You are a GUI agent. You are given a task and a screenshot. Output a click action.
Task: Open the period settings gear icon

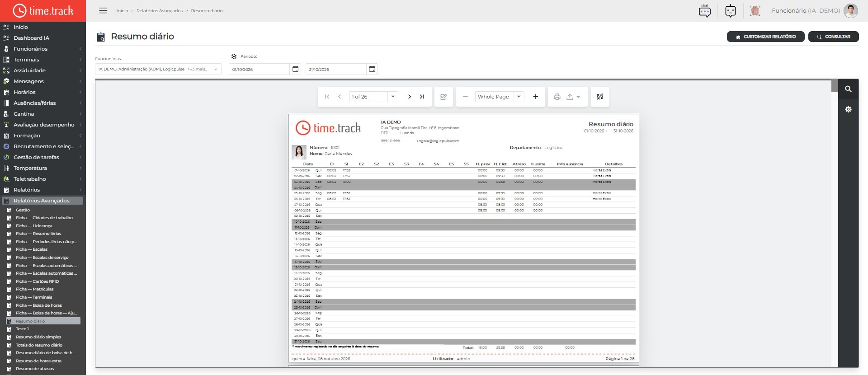pyautogui.click(x=234, y=56)
